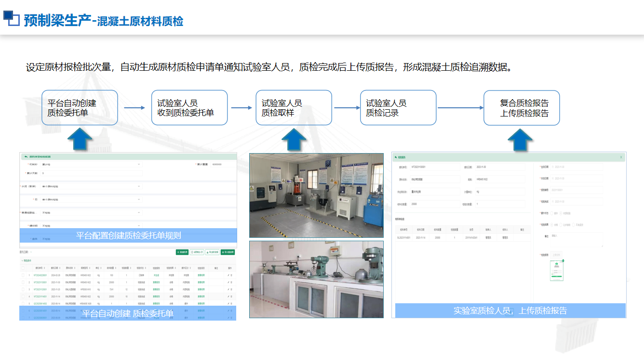Click the 试验室人员 质检取样 flow step box
The width and height of the screenshot is (644, 362).
click(x=294, y=108)
